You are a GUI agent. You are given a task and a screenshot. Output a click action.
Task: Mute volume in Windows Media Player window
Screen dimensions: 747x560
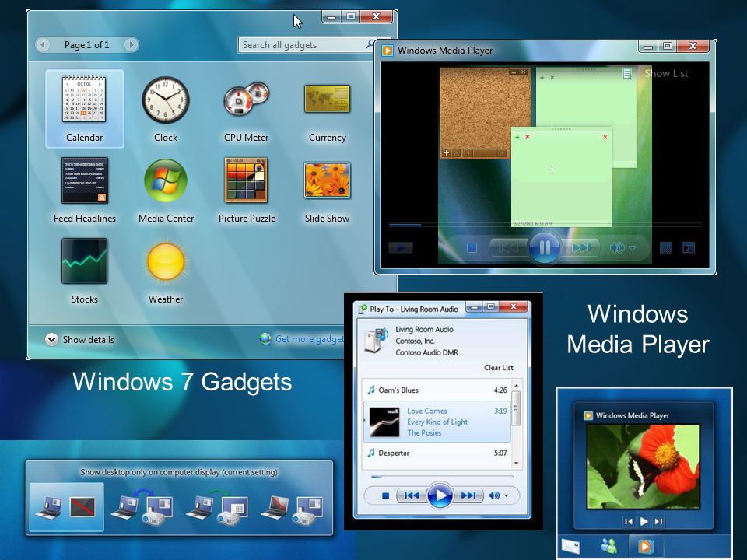(x=616, y=247)
